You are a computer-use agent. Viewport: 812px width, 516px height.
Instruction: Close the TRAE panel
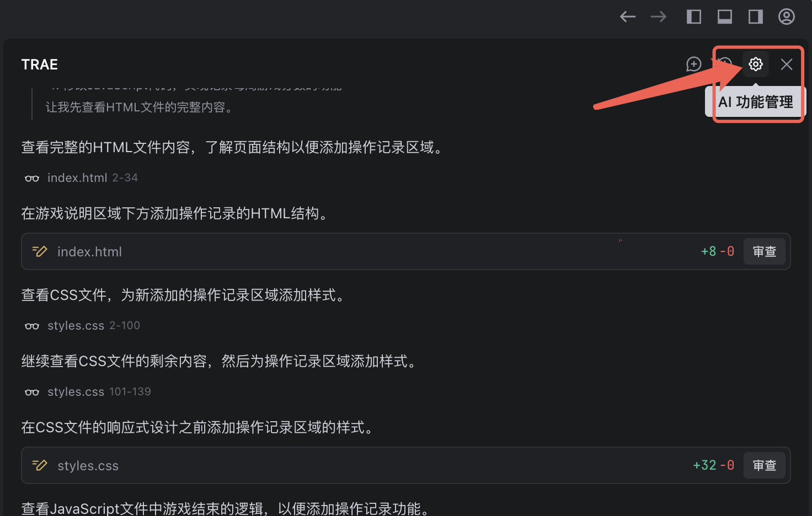point(787,64)
